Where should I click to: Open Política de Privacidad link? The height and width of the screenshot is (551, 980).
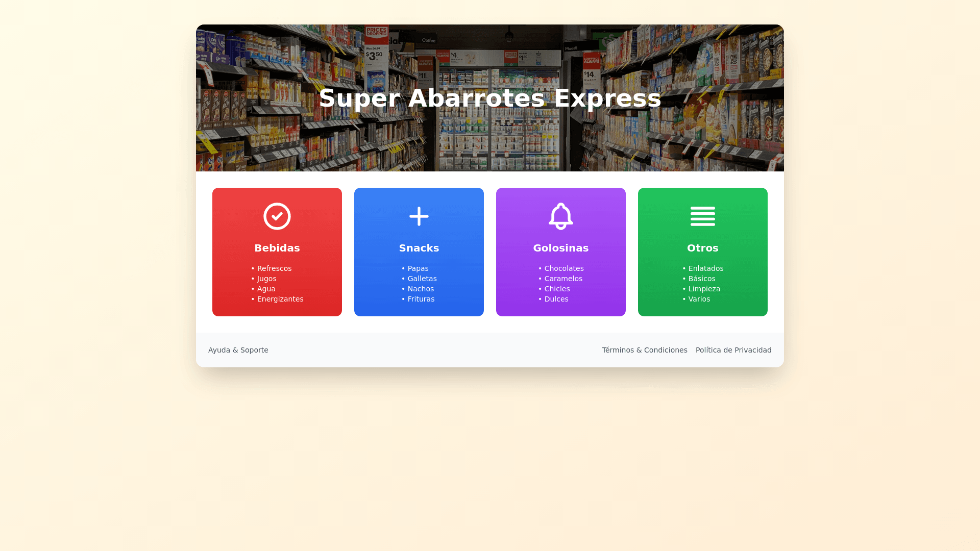pos(733,350)
